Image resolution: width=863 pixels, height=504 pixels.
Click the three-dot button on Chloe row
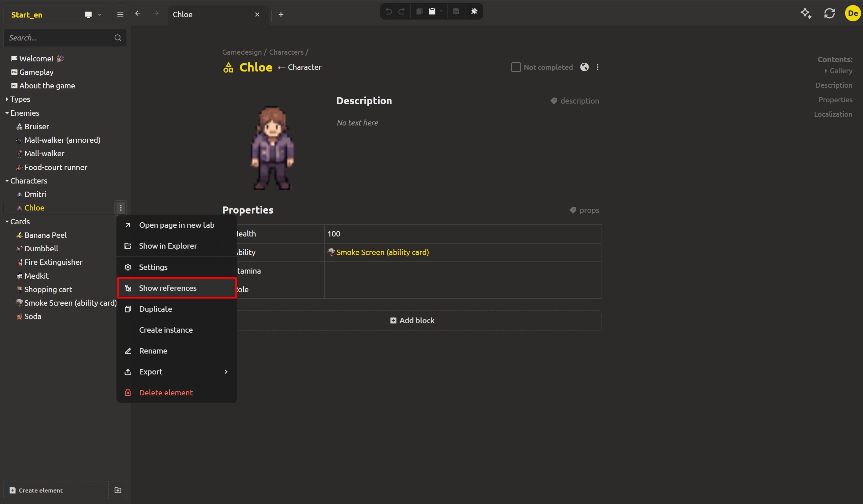[120, 208]
